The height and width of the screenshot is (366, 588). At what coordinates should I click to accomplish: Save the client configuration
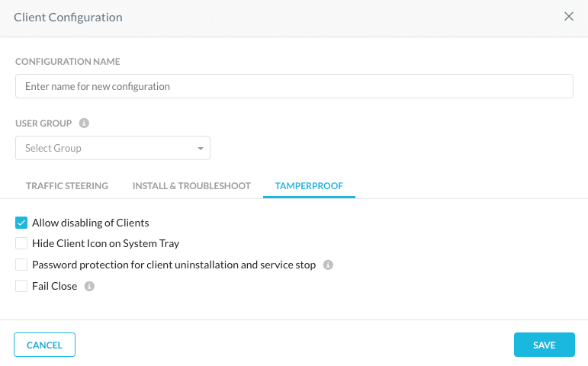544,345
